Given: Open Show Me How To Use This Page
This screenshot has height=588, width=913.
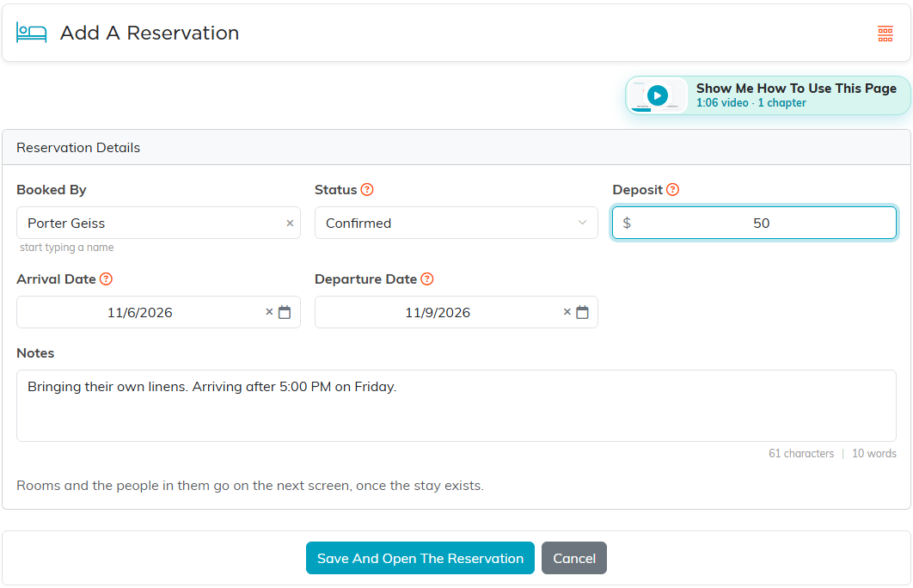Looking at the screenshot, I should pos(768,95).
